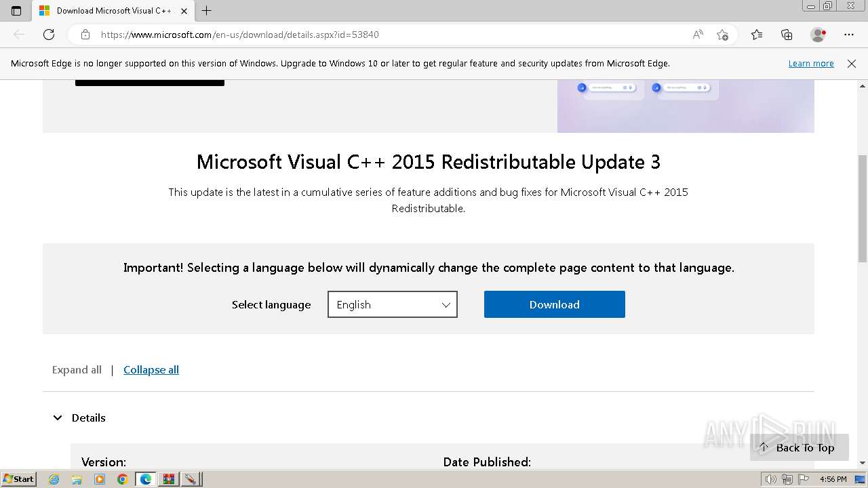Open the Favorites list
This screenshot has height=488, width=868.
pos(757,35)
